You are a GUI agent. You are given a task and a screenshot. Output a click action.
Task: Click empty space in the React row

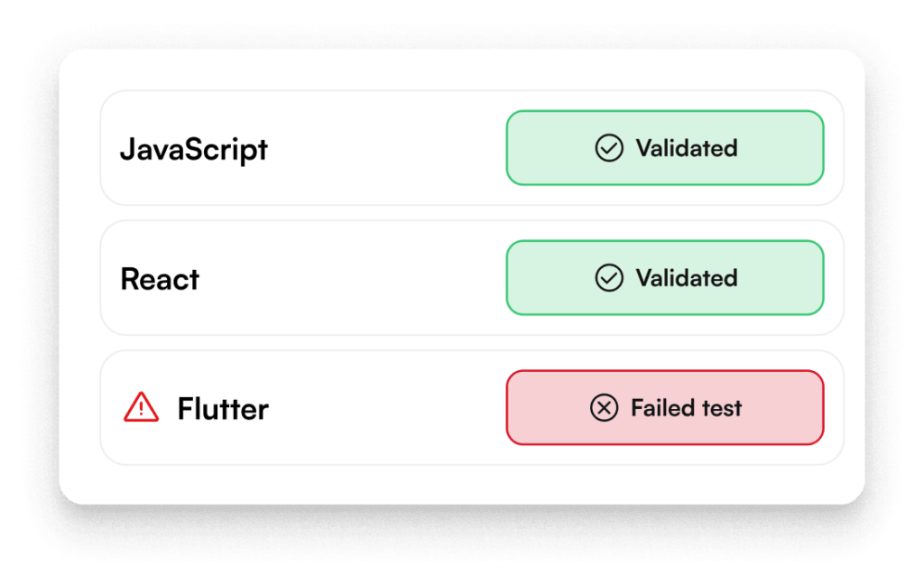(x=361, y=278)
